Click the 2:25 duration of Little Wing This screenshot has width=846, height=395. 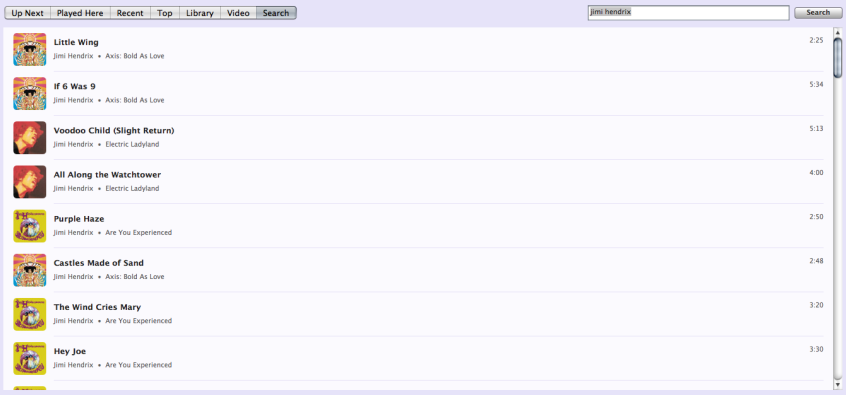point(816,40)
